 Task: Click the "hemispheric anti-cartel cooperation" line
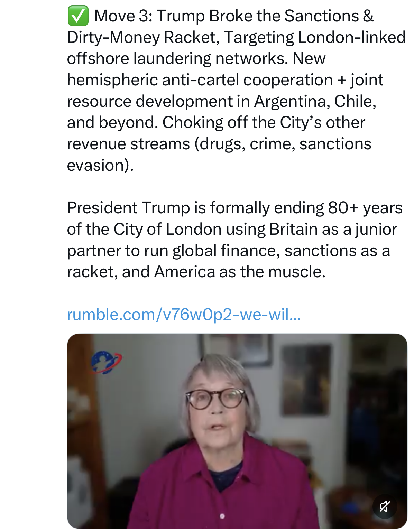[200, 80]
